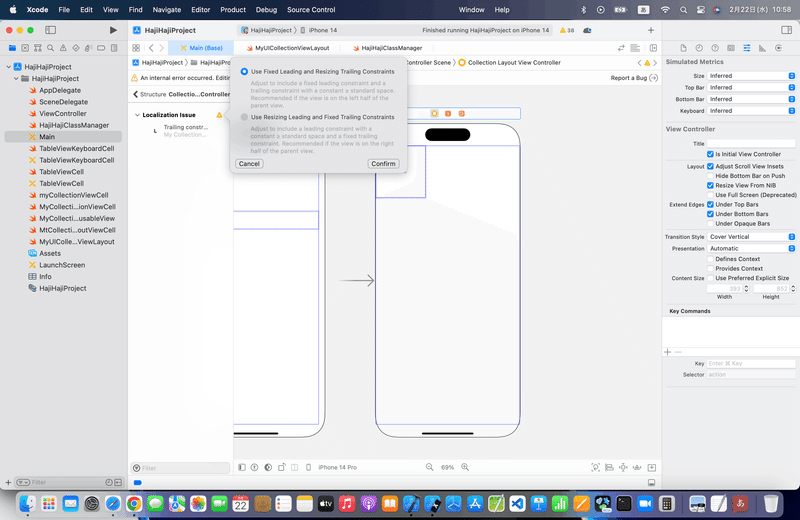The height and width of the screenshot is (520, 800).
Task: Open the Top Bar dropdown
Action: (751, 87)
